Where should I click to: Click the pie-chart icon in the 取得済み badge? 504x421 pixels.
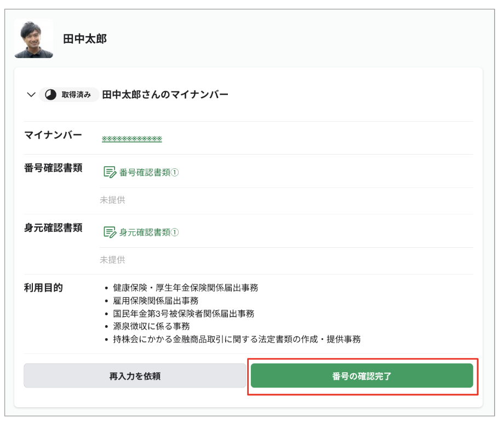[50, 94]
